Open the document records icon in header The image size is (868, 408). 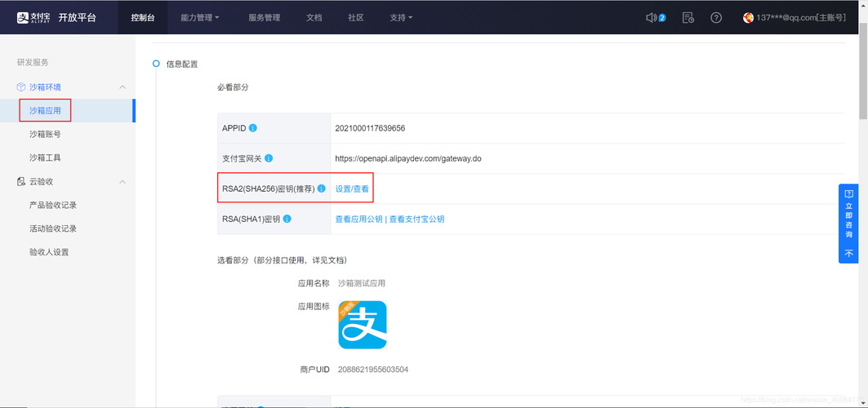click(688, 18)
